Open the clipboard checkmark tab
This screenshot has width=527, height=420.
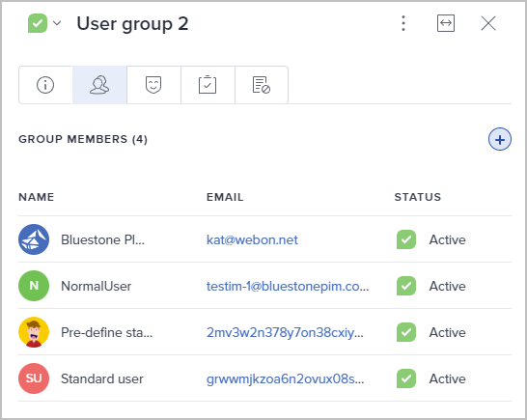(x=208, y=85)
